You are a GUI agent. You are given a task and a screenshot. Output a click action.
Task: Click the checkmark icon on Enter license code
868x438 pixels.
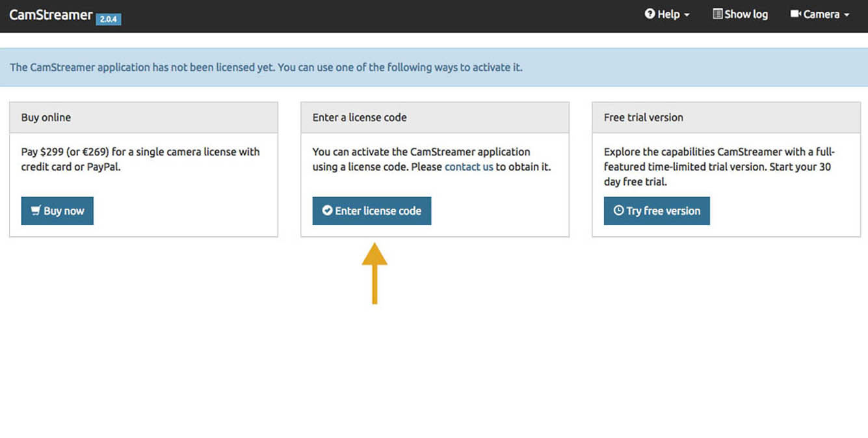click(x=328, y=211)
